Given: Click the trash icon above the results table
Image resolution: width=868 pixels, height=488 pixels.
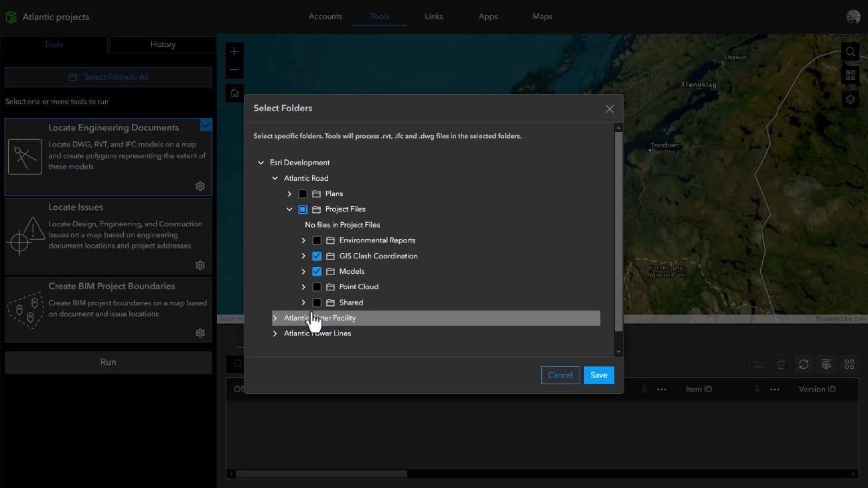Looking at the screenshot, I should (781, 363).
